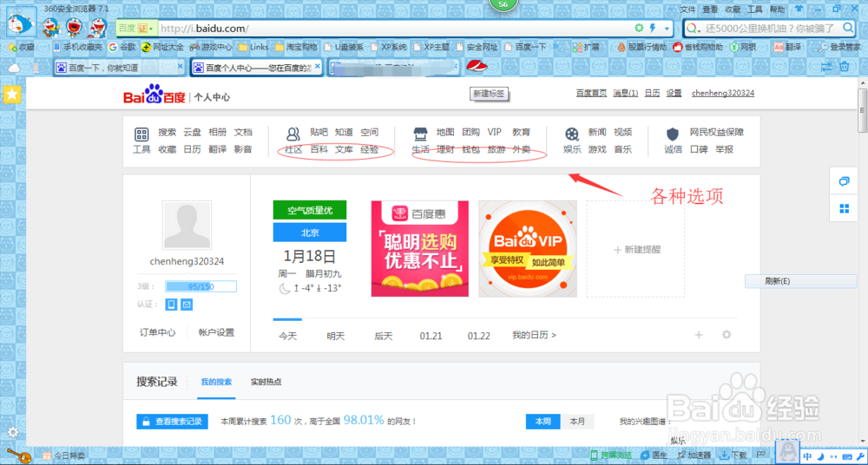Open the 订单中心 link

(x=158, y=332)
